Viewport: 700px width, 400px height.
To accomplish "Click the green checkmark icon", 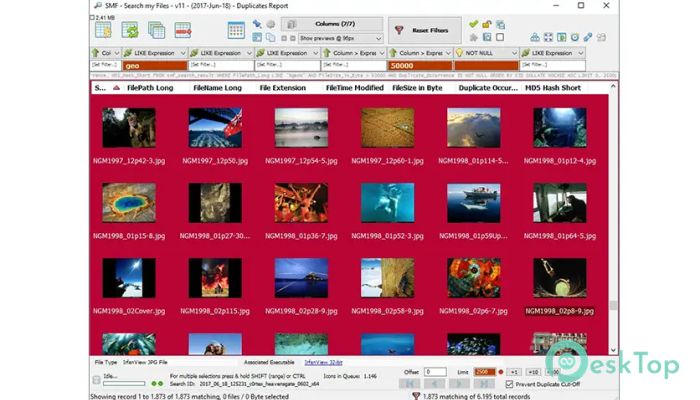I will (x=474, y=24).
